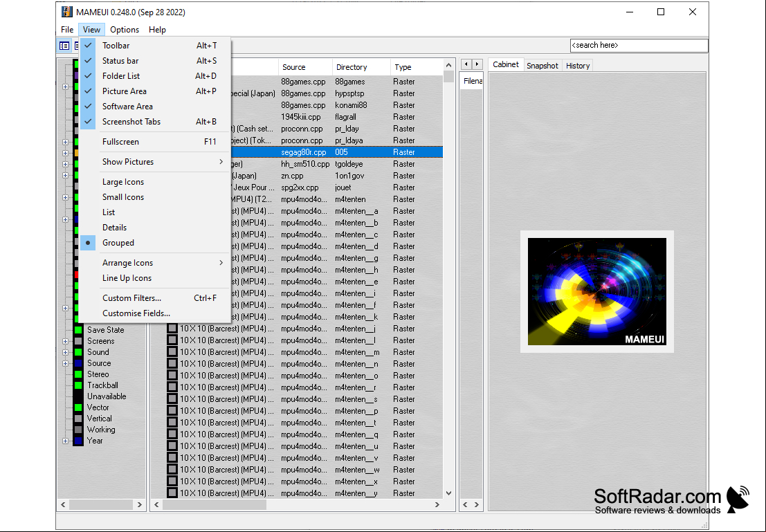The image size is (766, 532).
Task: Click the green icon beside Trackball folder
Action: [78, 385]
